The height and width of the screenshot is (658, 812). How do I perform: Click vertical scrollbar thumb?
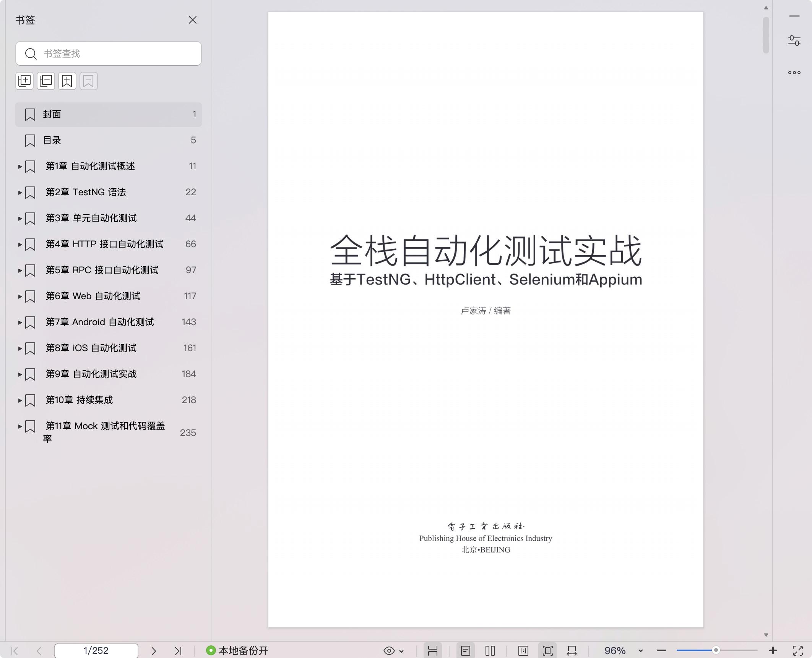click(x=766, y=35)
